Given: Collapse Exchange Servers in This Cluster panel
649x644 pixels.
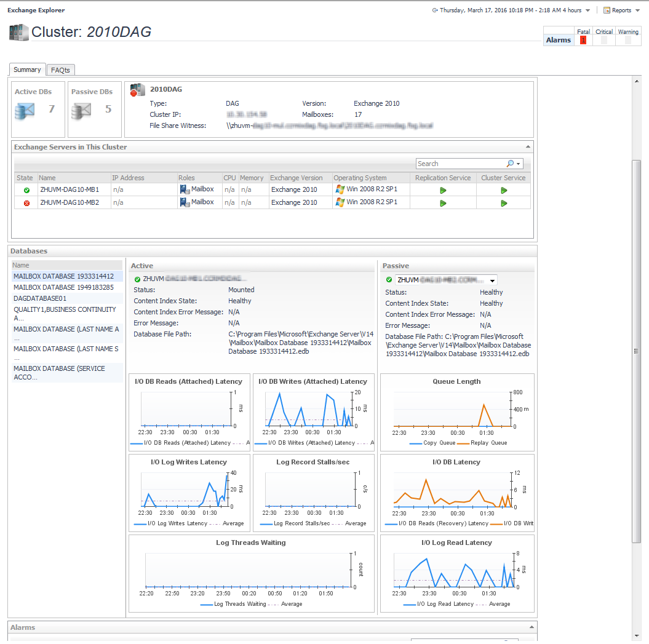Looking at the screenshot, I should (x=528, y=147).
